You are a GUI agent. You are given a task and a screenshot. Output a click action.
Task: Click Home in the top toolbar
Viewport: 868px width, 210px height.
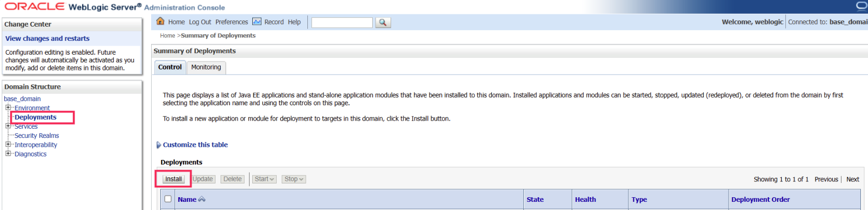click(x=176, y=22)
